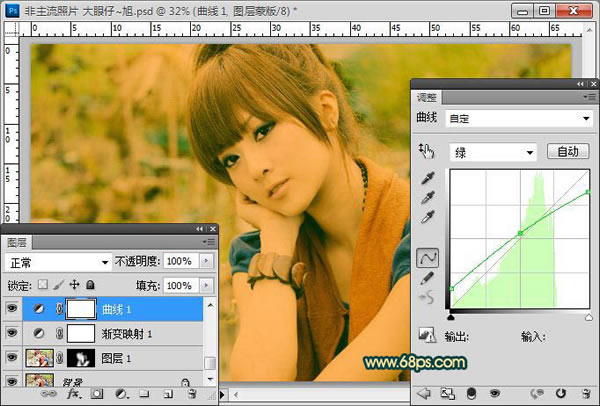
Task: Select the 图层 1 black mask thumbnail
Action: click(81, 358)
